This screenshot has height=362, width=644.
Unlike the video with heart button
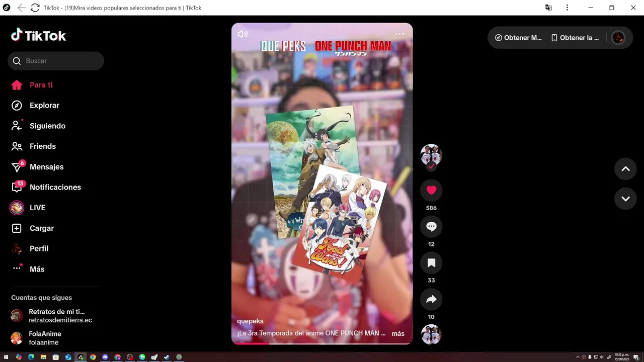click(x=431, y=190)
